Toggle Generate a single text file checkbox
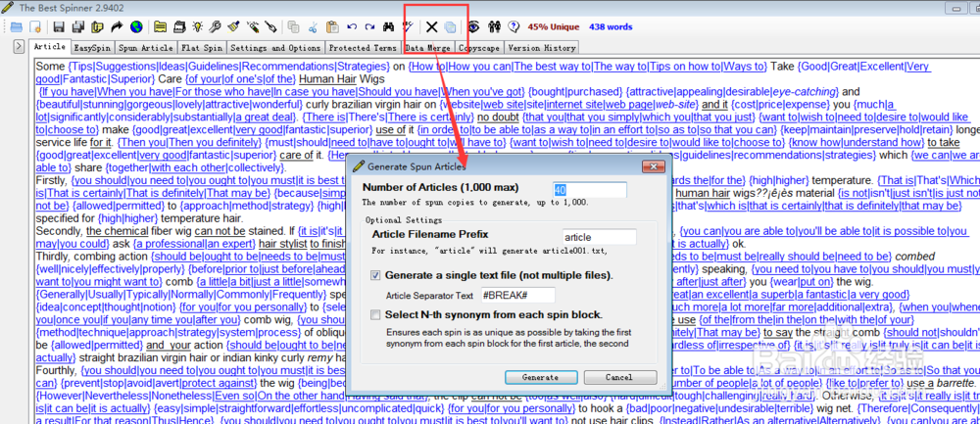This screenshot has width=980, height=424. click(x=375, y=275)
